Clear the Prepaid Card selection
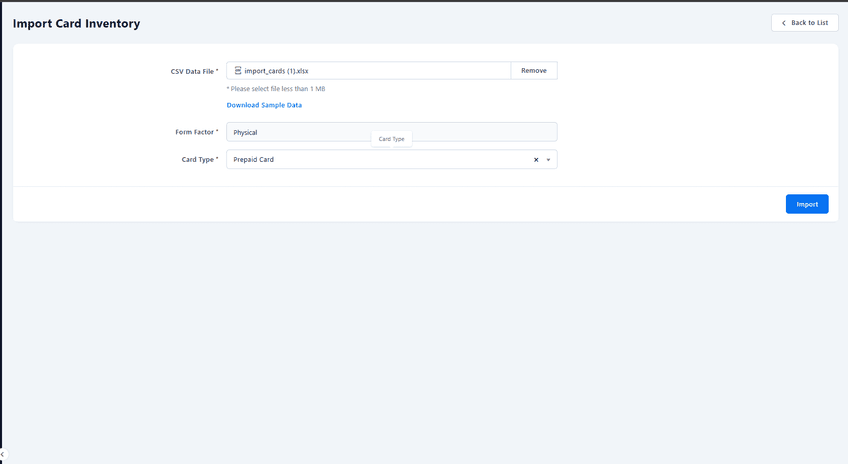This screenshot has height=464, width=848. coord(536,160)
